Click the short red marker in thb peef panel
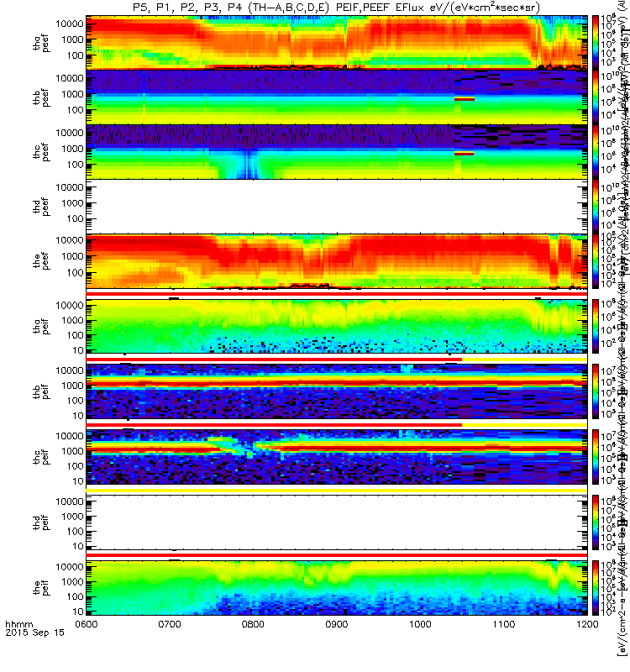 coord(465,99)
